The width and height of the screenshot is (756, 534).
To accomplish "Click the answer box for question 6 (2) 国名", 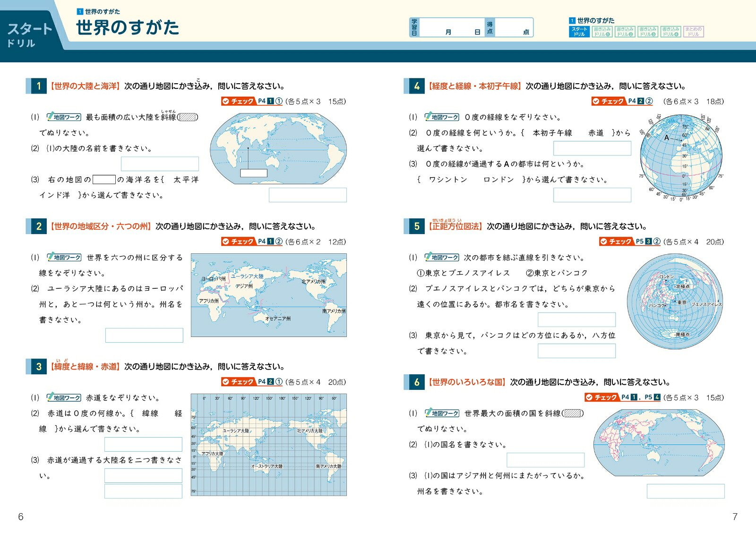I will [x=545, y=460].
